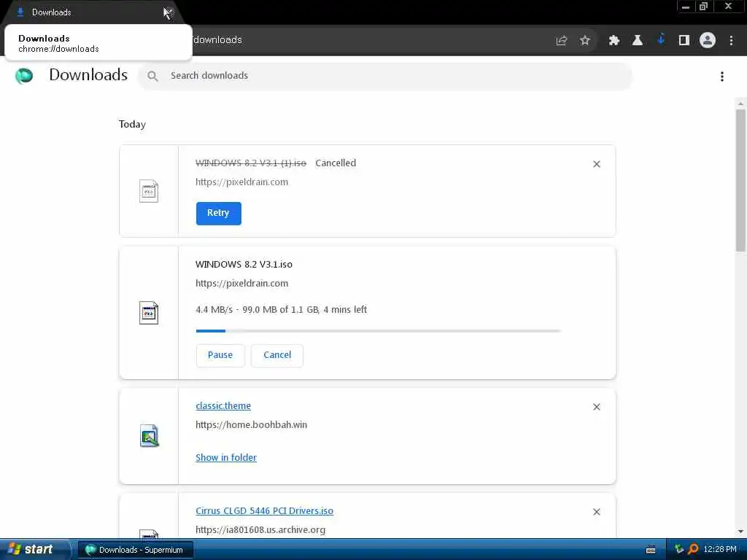The height and width of the screenshot is (560, 747).
Task: Remove classic.theme from the list
Action: (597, 407)
